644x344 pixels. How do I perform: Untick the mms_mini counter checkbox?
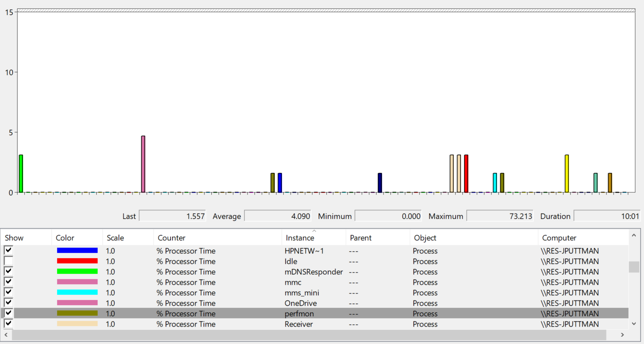click(8, 292)
